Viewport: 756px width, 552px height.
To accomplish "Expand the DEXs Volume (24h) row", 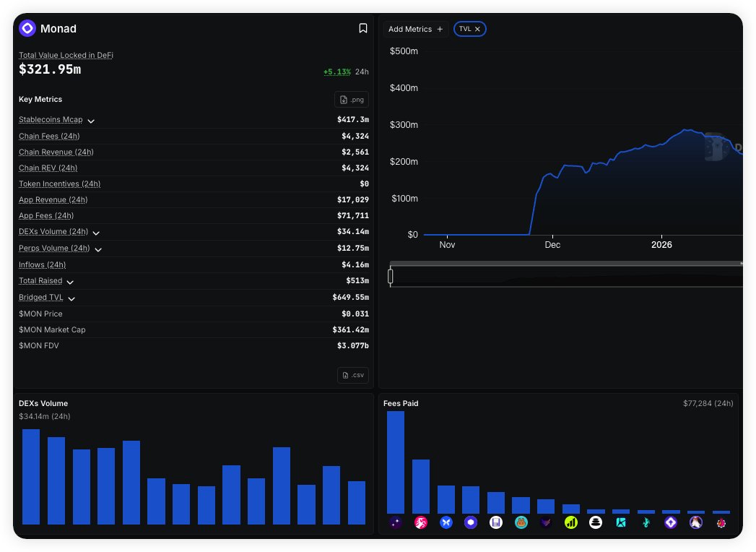I will 96,233.
